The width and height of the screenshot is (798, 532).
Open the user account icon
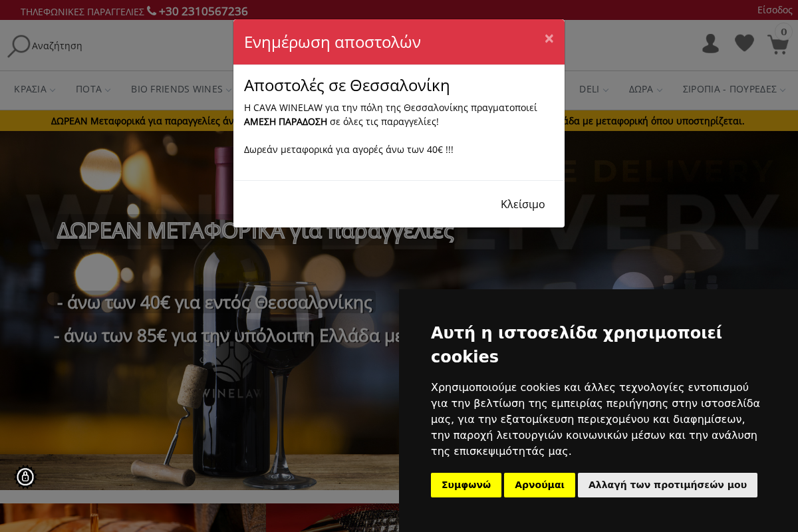[x=711, y=44]
